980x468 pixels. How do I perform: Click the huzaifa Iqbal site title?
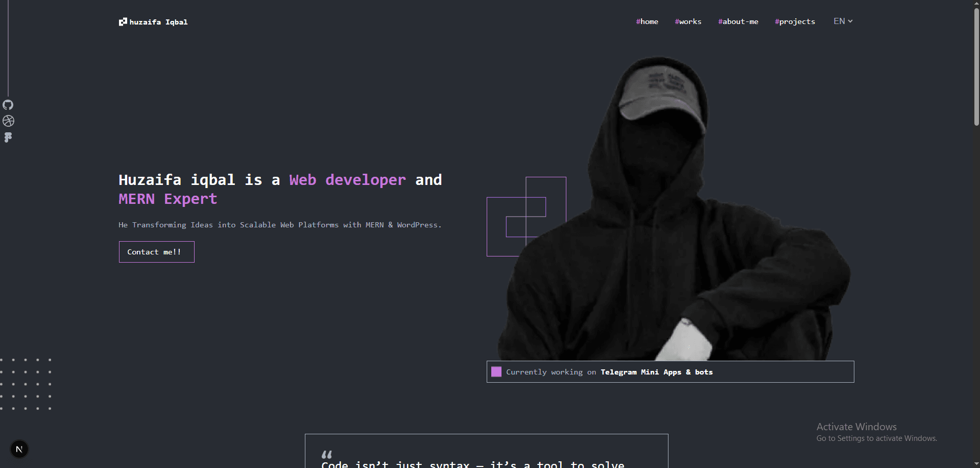click(158, 22)
